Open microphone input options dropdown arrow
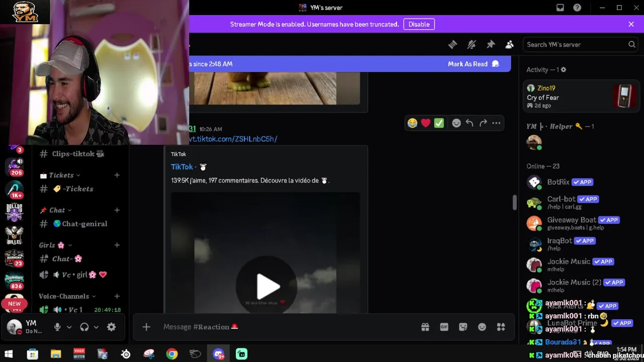The image size is (644, 362). click(69, 327)
